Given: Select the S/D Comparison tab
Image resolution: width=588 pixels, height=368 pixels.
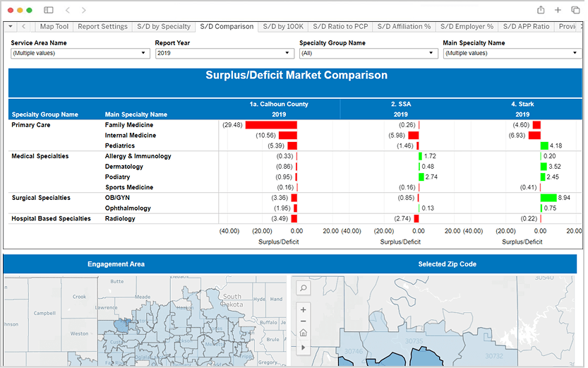Looking at the screenshot, I should point(227,27).
